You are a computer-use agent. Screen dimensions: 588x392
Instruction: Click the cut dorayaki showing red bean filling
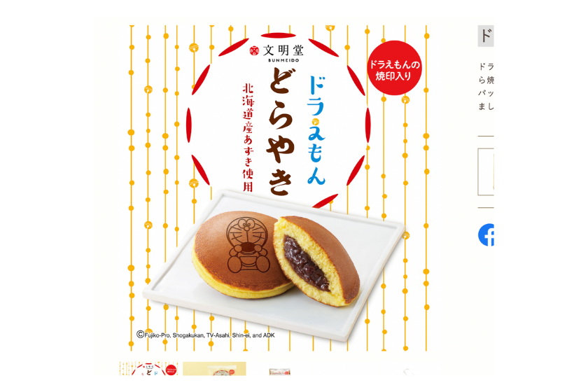[317, 260]
